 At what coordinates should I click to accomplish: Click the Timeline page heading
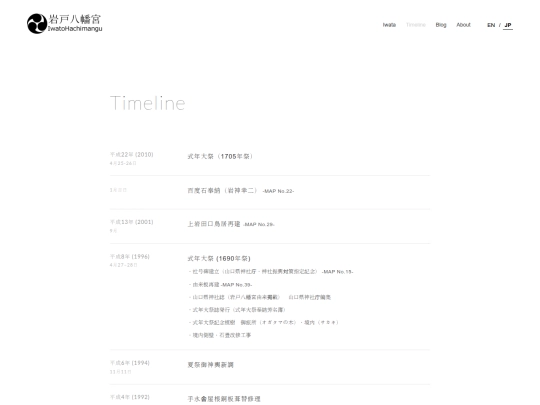tap(147, 103)
